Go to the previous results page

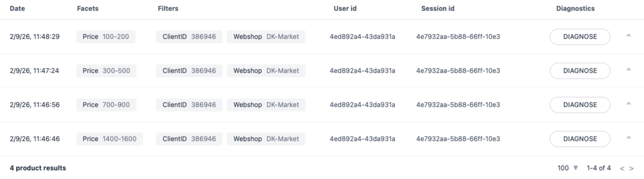(622, 168)
